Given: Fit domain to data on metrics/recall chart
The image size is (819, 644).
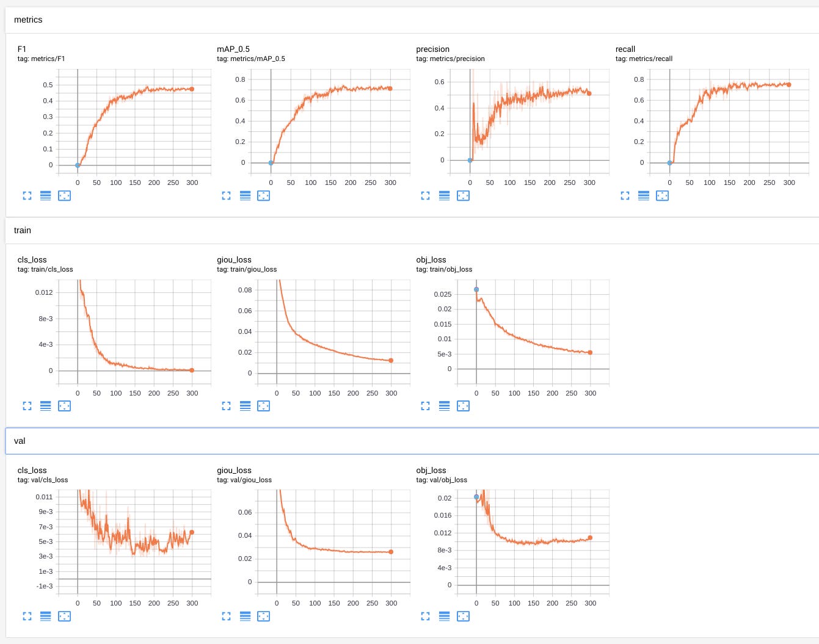Looking at the screenshot, I should coord(662,196).
